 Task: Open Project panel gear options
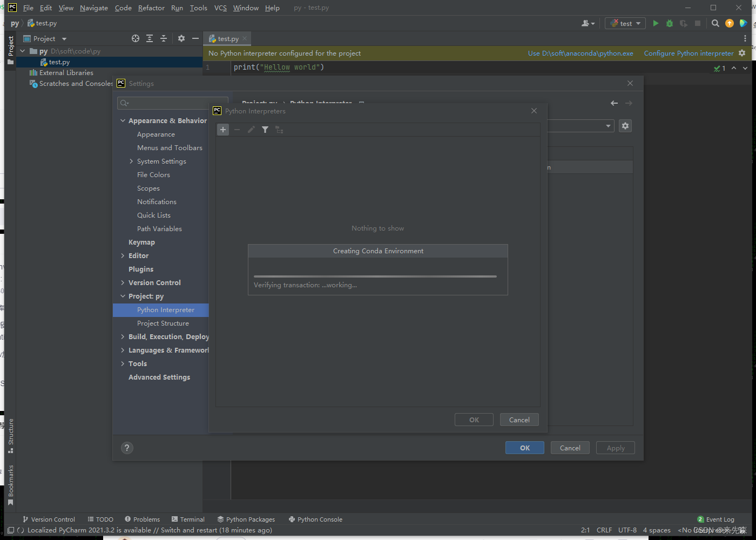(181, 38)
